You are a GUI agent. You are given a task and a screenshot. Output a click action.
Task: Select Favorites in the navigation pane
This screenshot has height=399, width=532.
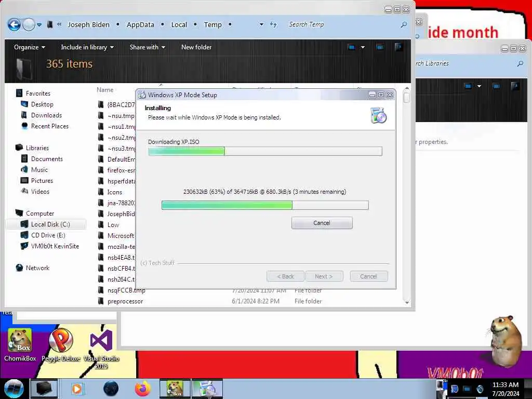[x=38, y=94]
